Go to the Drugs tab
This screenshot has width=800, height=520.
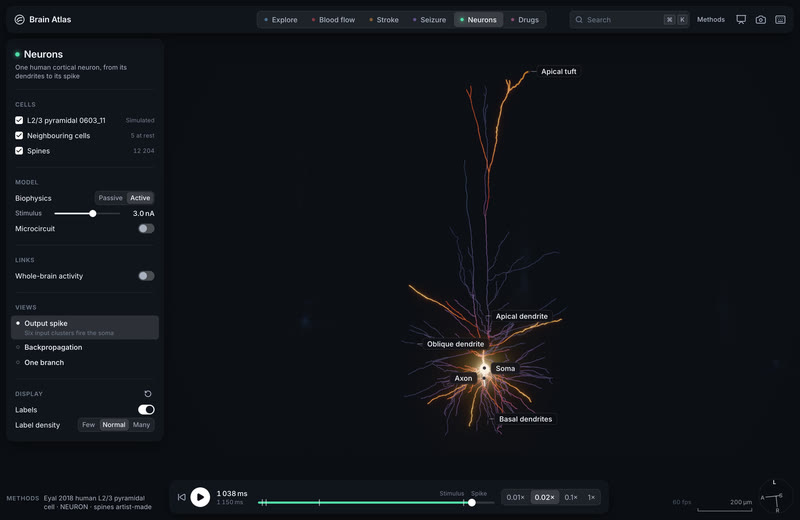click(x=524, y=20)
